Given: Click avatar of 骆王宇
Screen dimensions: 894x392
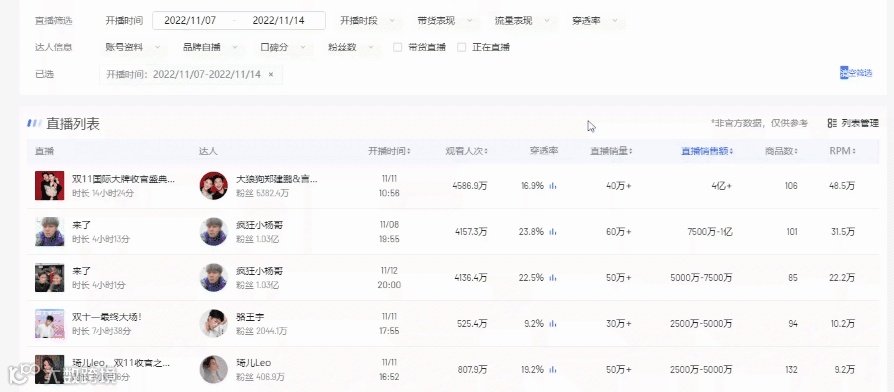Looking at the screenshot, I should 214,324.
